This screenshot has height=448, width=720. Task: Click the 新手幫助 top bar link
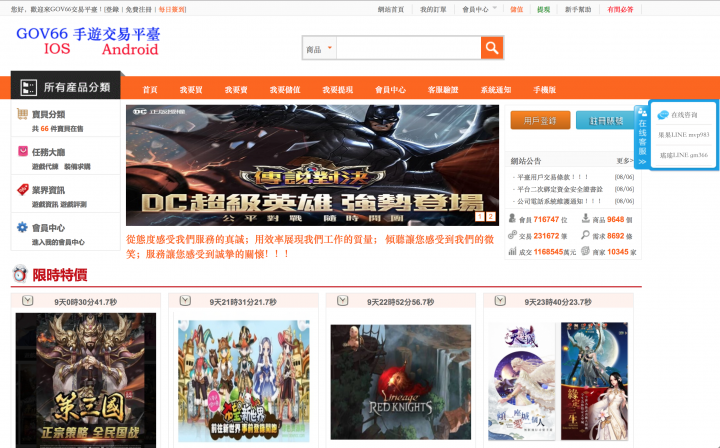tap(578, 9)
